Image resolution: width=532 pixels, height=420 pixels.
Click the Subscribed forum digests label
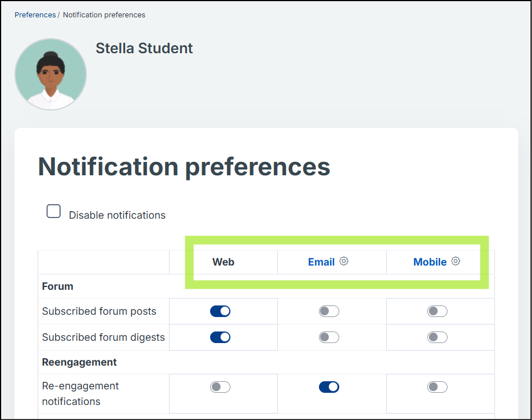(103, 337)
